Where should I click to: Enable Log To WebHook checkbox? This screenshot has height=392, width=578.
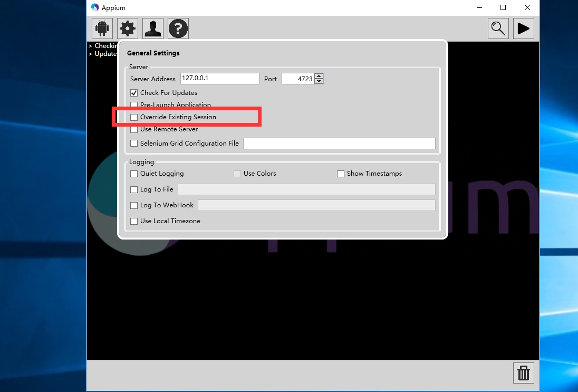[134, 205]
